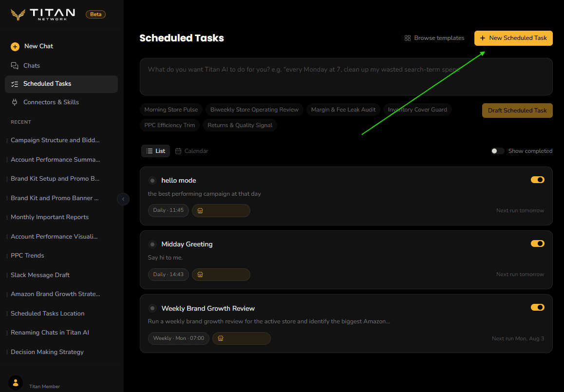Screen dimensions: 564x392
Task: Select Margin & Fee Leak Audit chip
Action: 343,110
